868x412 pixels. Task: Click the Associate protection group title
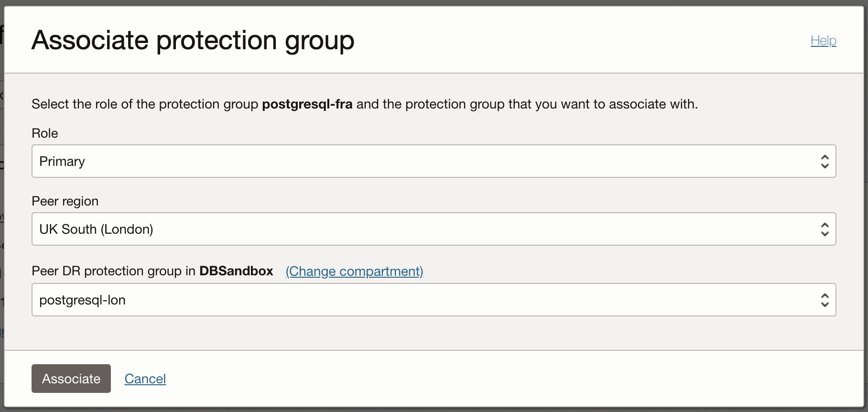193,40
